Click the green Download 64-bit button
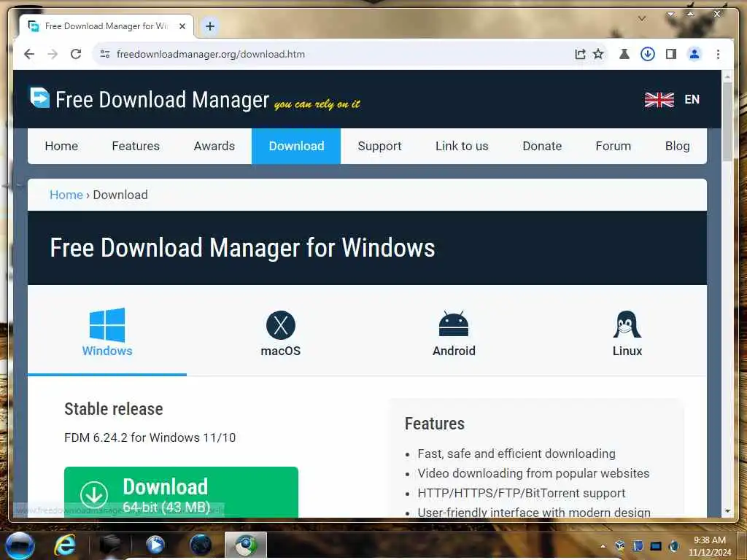747x560 pixels. click(x=181, y=492)
